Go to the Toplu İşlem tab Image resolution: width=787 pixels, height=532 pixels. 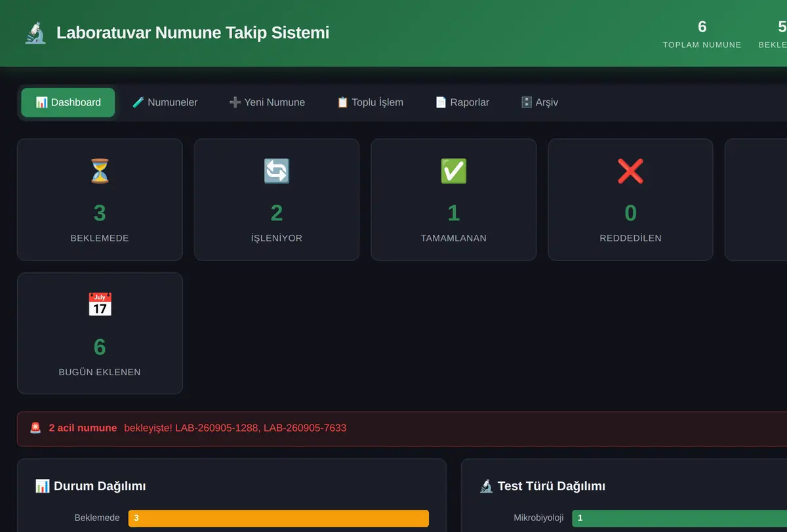tap(370, 102)
